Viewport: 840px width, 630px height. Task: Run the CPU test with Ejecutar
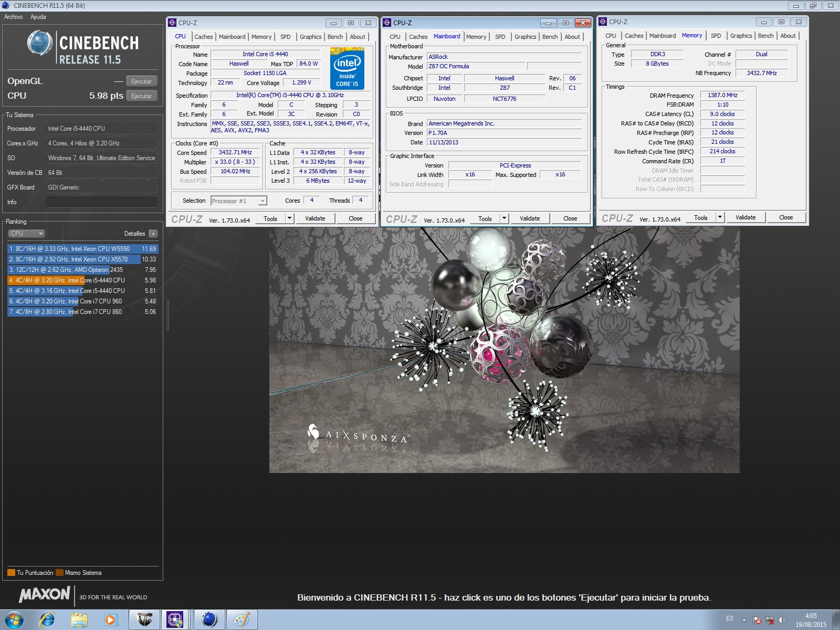(142, 96)
